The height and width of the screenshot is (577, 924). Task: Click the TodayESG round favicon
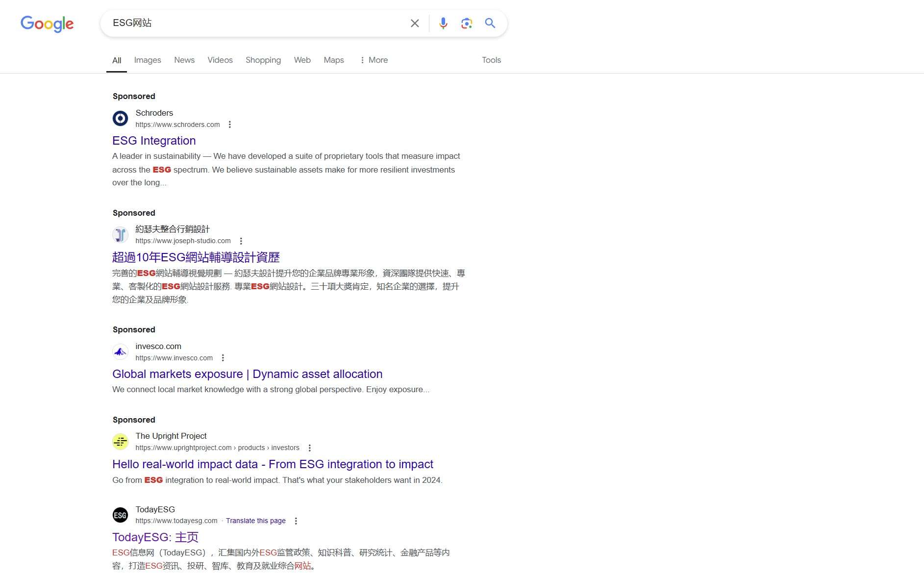coord(120,515)
